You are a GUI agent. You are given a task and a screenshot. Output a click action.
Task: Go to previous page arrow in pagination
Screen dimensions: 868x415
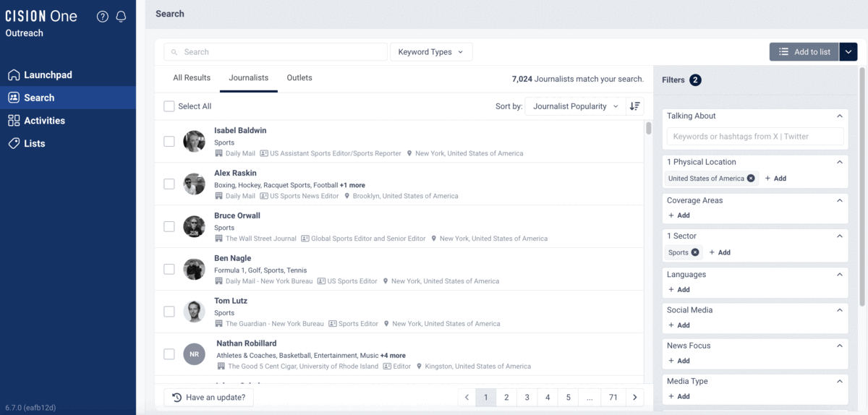tap(467, 397)
